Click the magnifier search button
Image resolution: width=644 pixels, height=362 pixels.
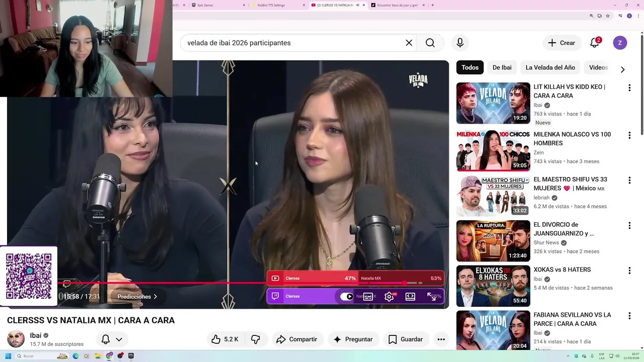point(430,43)
